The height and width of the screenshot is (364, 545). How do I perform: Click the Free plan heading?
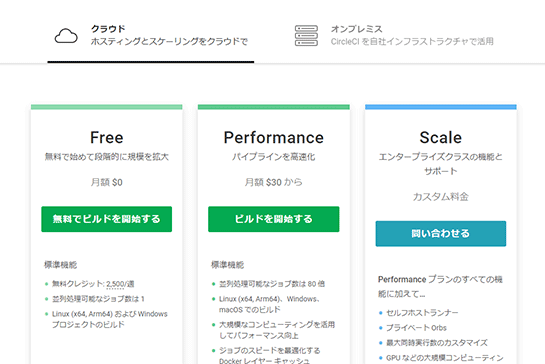pos(107,137)
